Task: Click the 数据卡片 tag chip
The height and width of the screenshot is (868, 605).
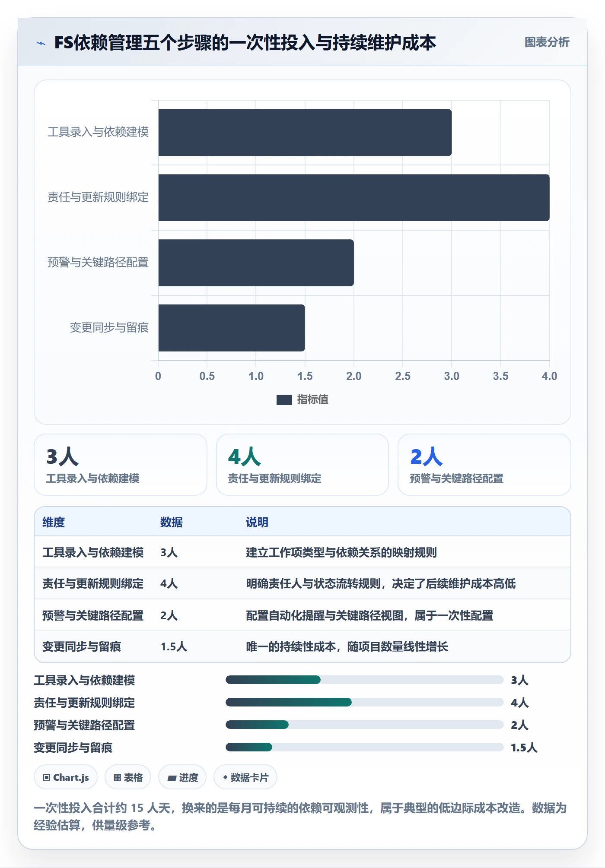Action: coord(245,777)
